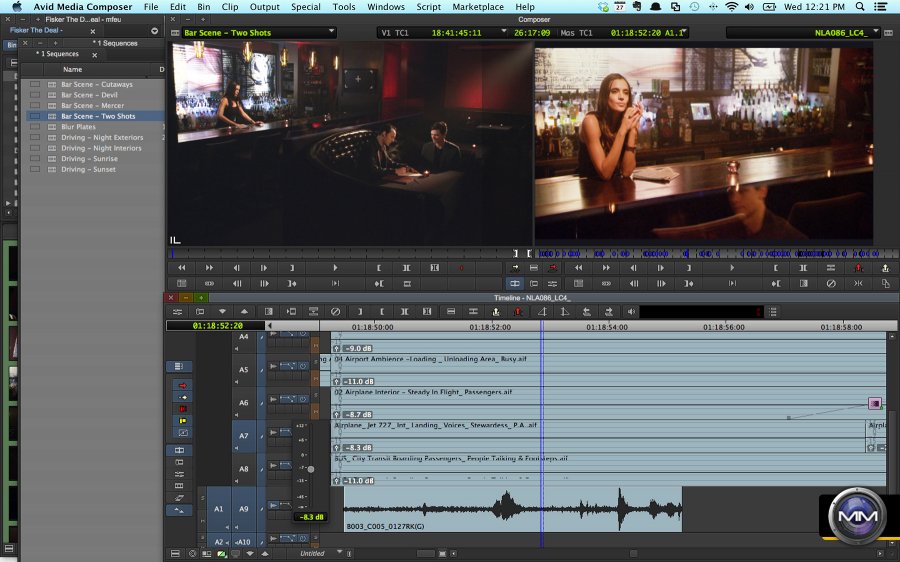Click the red Overwrite Trim tool
Screen dimensions: 900x562
click(x=182, y=409)
